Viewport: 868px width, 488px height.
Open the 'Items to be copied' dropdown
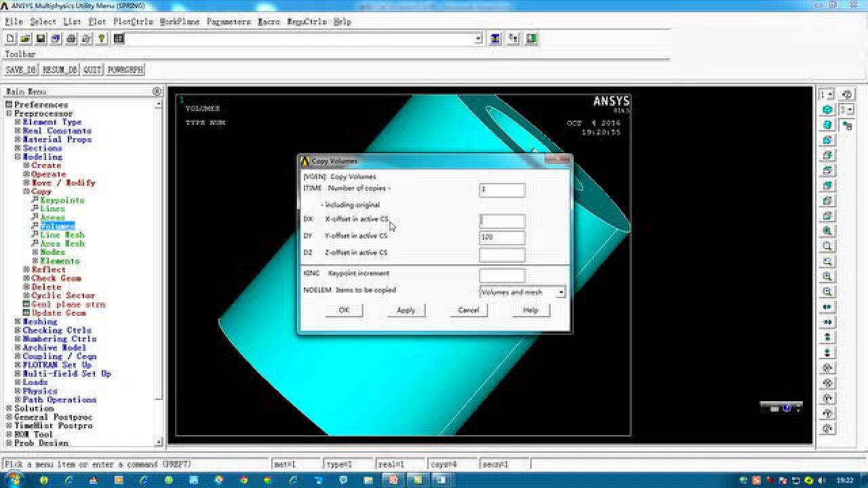(x=560, y=292)
